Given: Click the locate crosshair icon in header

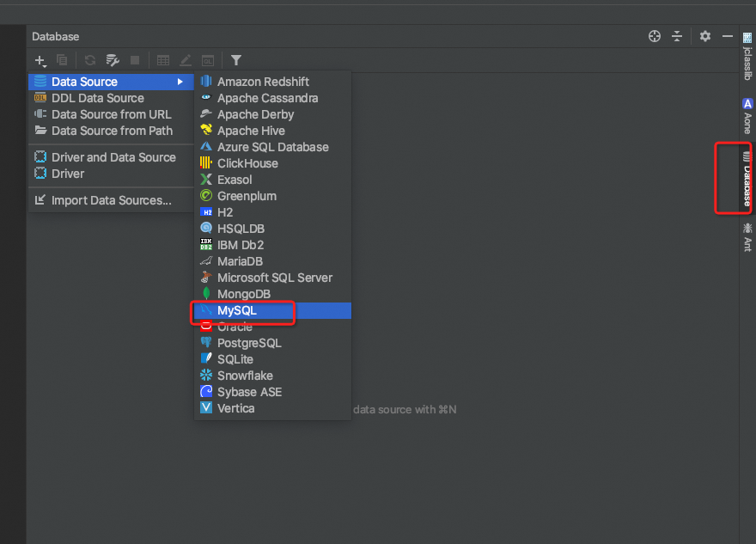Looking at the screenshot, I should pyautogui.click(x=655, y=36).
